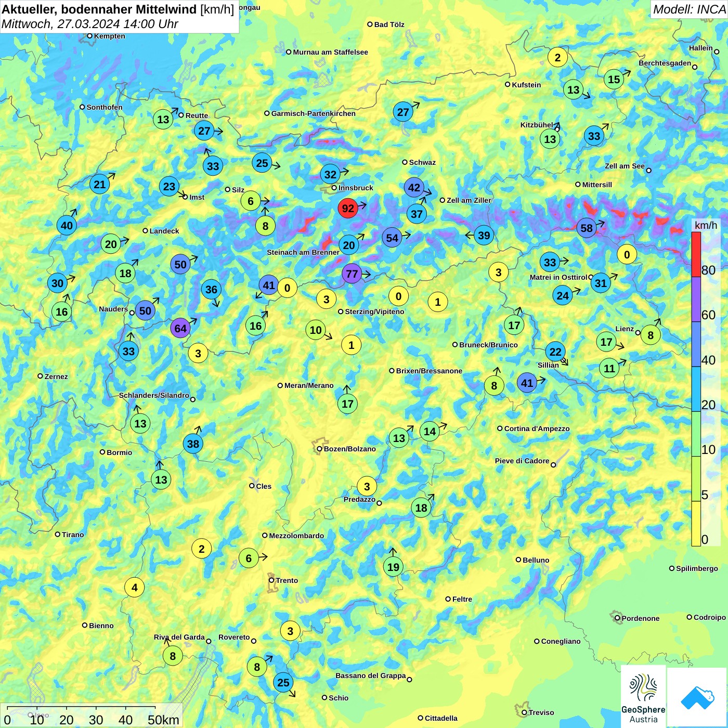Viewport: 728px width, 728px height.
Task: Click the 21 km/h station marker
Action: (x=99, y=184)
